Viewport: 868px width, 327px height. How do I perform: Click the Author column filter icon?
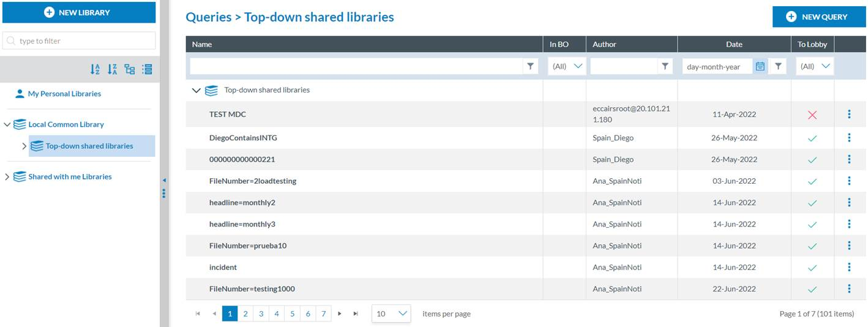coord(665,66)
